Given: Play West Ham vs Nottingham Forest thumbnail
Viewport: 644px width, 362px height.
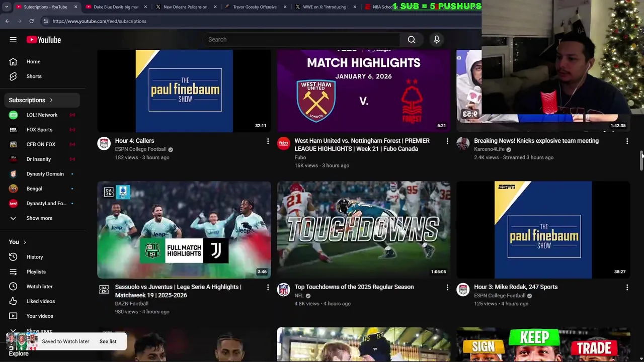Looking at the screenshot, I should (x=364, y=90).
